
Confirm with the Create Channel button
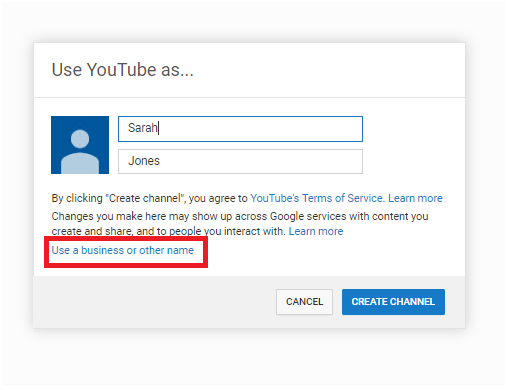pos(393,302)
